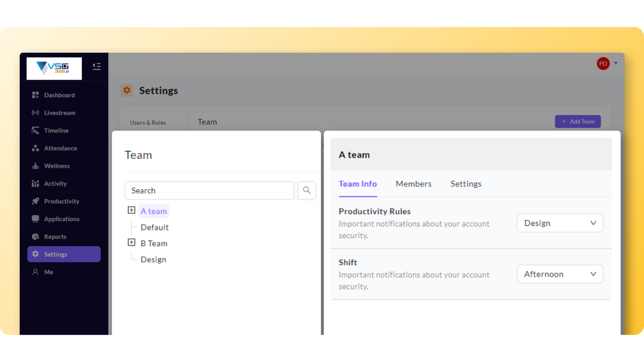
Task: Switch to the Members tab
Action: 413,184
